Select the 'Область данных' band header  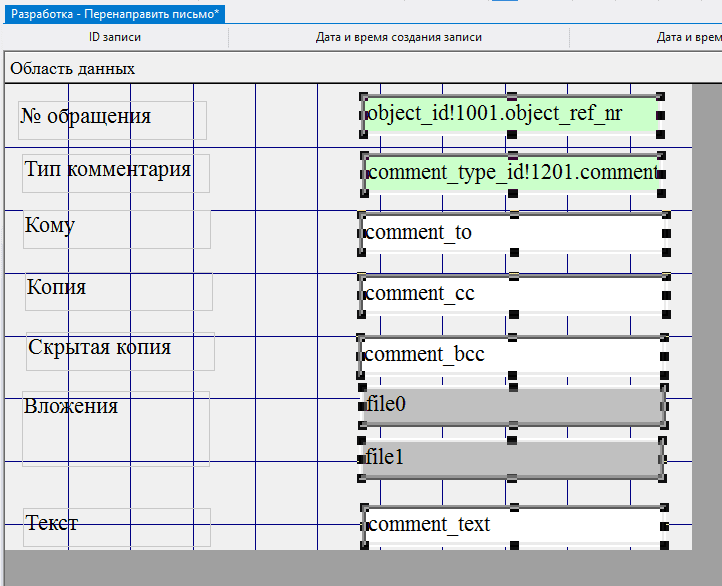[x=73, y=69]
